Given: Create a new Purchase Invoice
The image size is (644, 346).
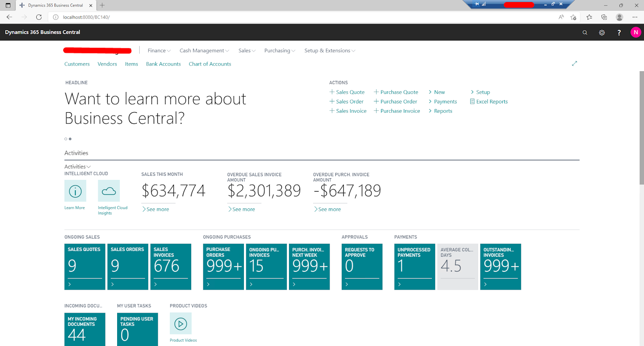Looking at the screenshot, I should tap(397, 111).
